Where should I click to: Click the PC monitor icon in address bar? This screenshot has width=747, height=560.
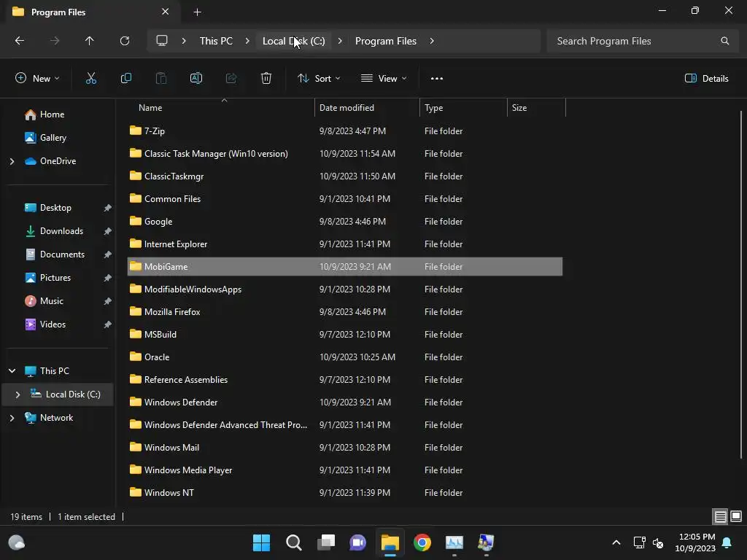(162, 41)
